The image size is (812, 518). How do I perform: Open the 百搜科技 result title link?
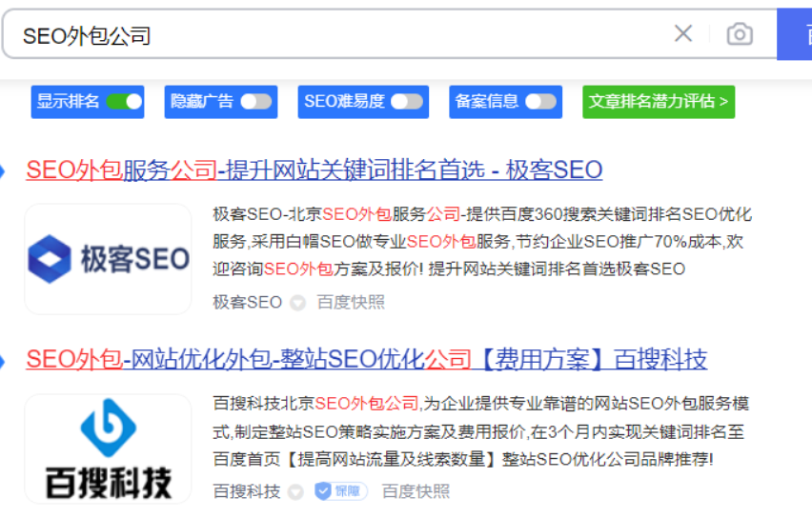(x=367, y=359)
